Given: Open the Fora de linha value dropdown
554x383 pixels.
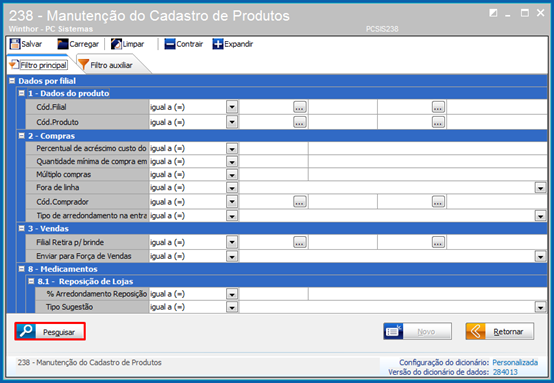Looking at the screenshot, I should click(x=540, y=188).
